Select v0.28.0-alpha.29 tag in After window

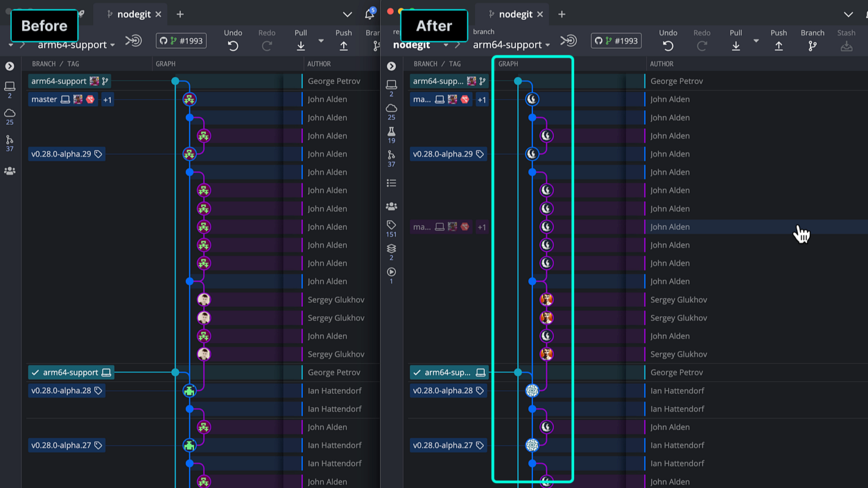tap(448, 154)
